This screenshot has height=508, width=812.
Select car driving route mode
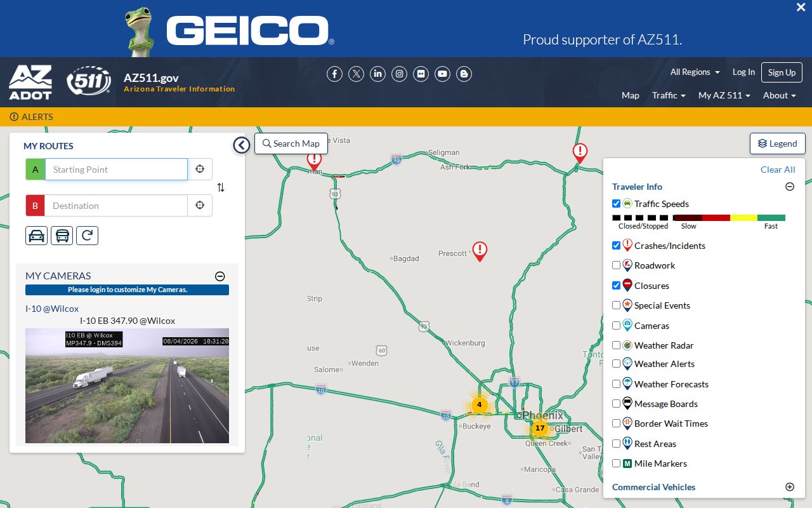pyautogui.click(x=37, y=236)
